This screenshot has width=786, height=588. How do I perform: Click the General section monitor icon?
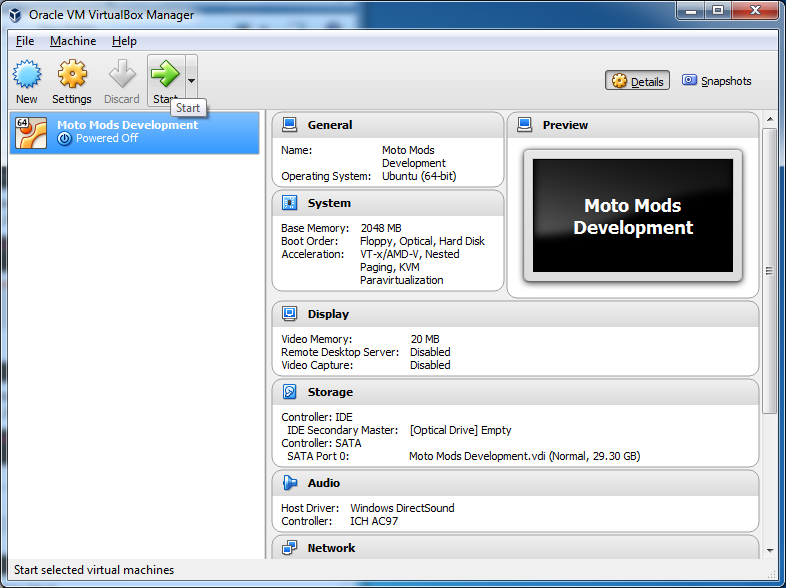coord(289,124)
